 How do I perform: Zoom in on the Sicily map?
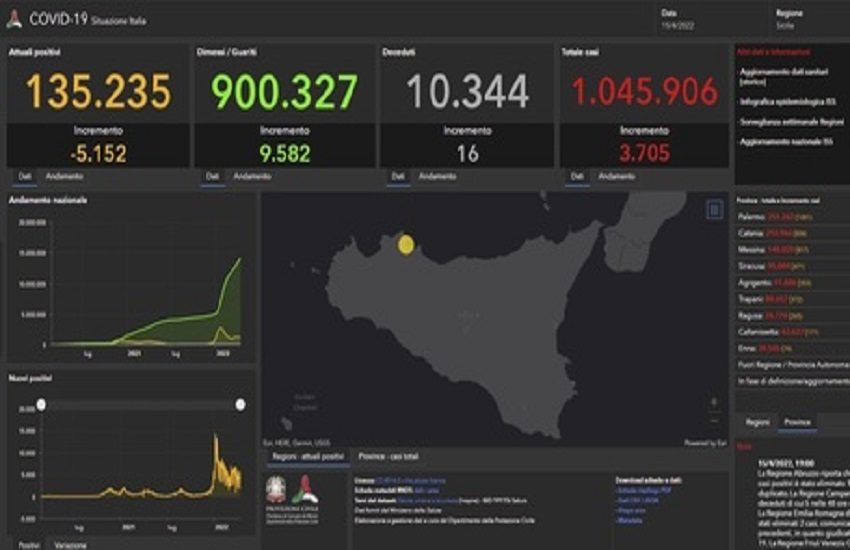(714, 401)
